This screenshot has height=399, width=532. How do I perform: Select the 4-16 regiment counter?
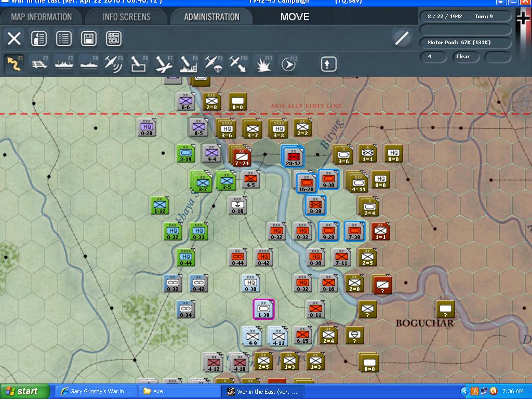point(239,362)
